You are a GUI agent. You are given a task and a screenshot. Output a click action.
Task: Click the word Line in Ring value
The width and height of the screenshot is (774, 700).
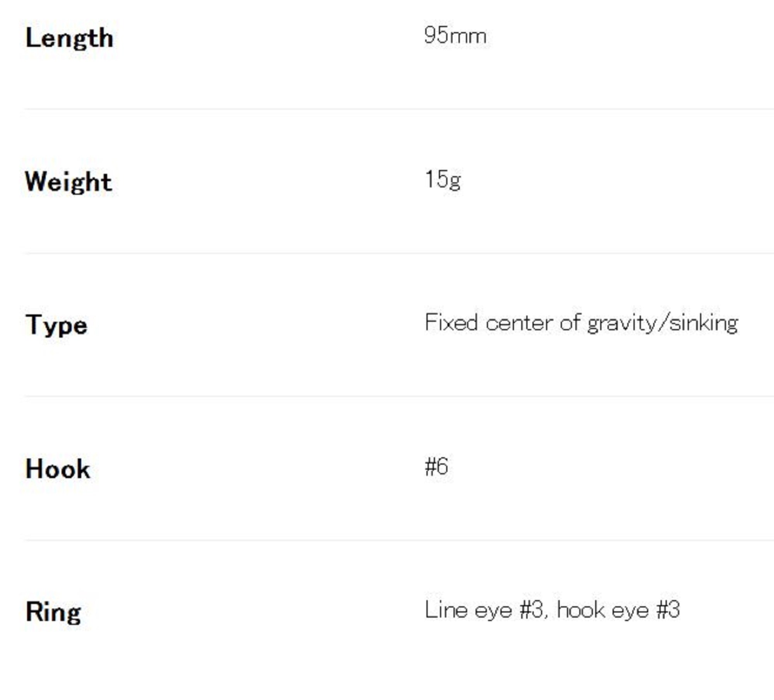pos(446,610)
